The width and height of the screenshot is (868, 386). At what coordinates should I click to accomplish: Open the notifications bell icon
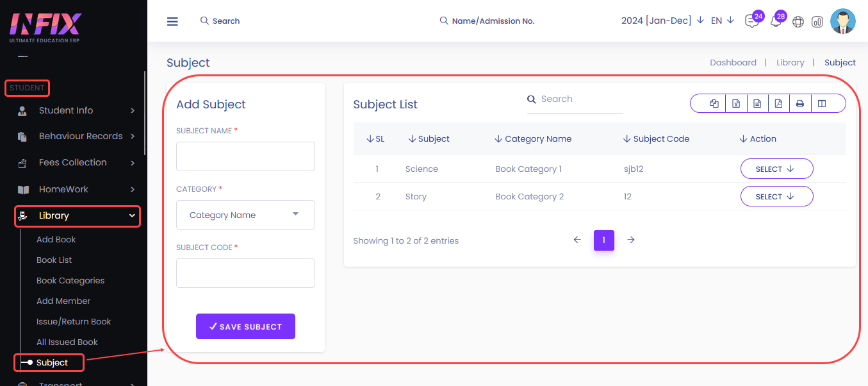click(x=776, y=21)
